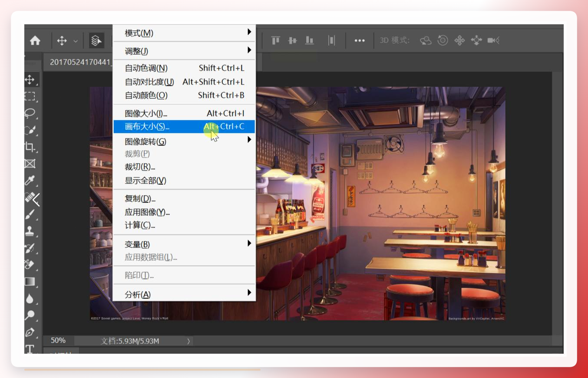Apply 自动色调(N) from the menu
The height and width of the screenshot is (378, 588).
pyautogui.click(x=184, y=68)
